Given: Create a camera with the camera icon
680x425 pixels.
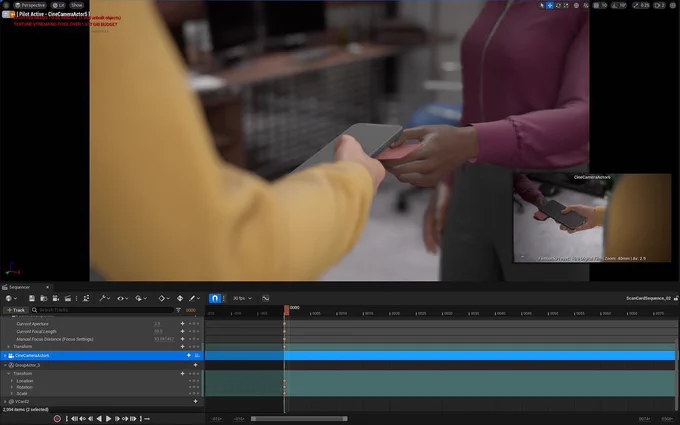Looking at the screenshot, I should [x=56, y=298].
